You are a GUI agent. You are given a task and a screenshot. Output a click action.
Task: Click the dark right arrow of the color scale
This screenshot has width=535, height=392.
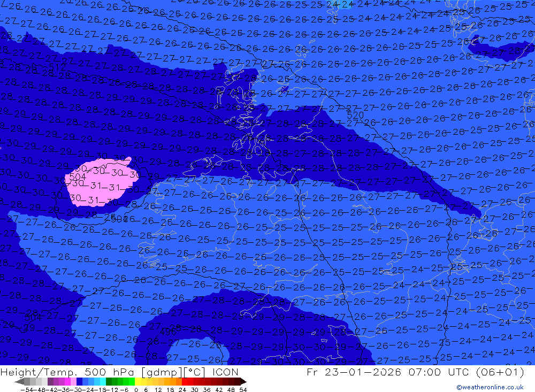coord(243,381)
